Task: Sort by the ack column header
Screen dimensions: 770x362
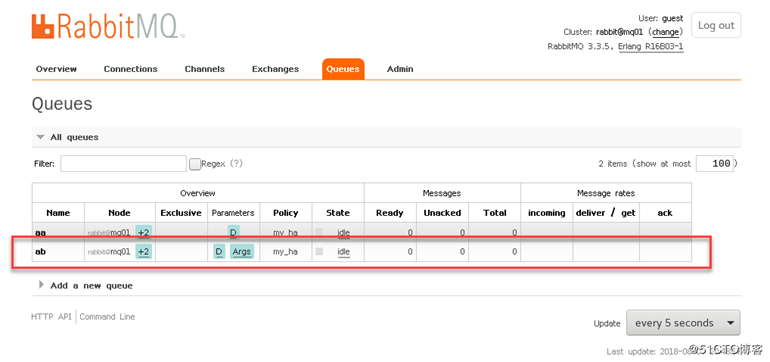Action: pyautogui.click(x=665, y=213)
